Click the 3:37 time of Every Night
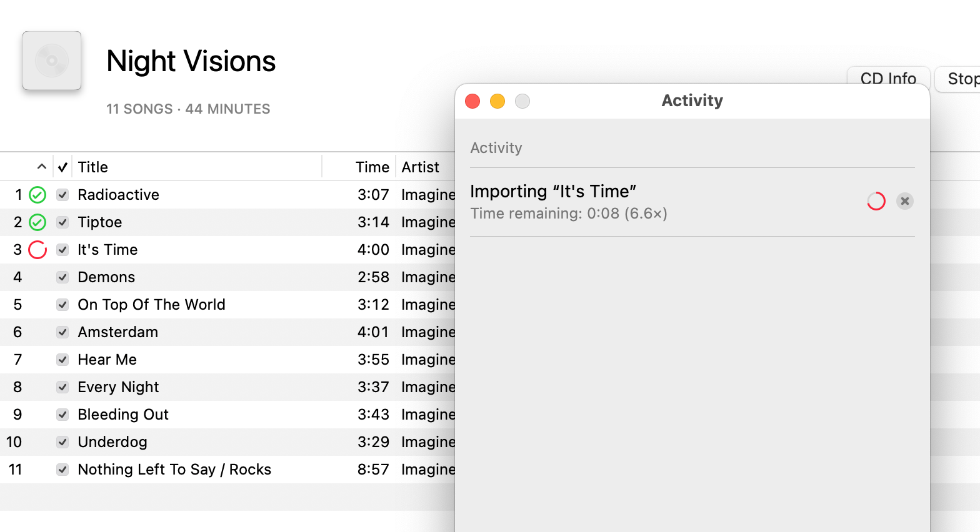The width and height of the screenshot is (980, 532). pos(373,387)
